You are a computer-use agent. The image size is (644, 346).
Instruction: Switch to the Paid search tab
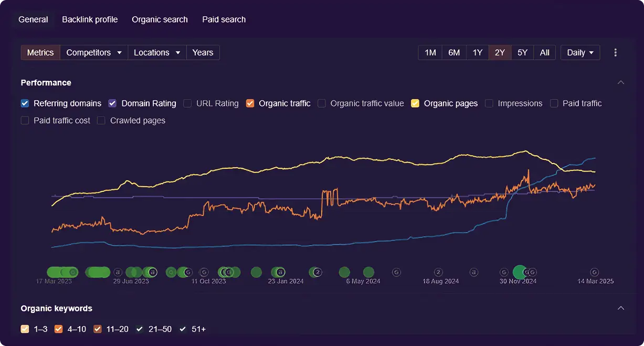[224, 19]
